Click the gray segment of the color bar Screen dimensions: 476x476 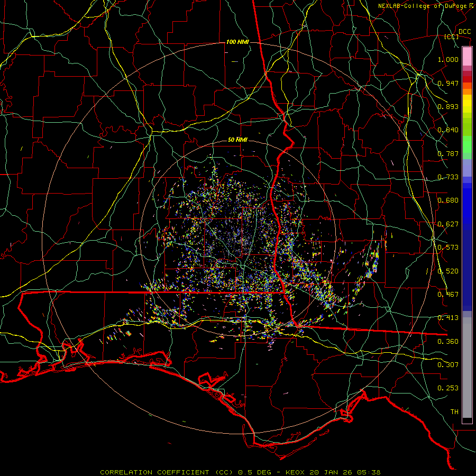click(467, 368)
